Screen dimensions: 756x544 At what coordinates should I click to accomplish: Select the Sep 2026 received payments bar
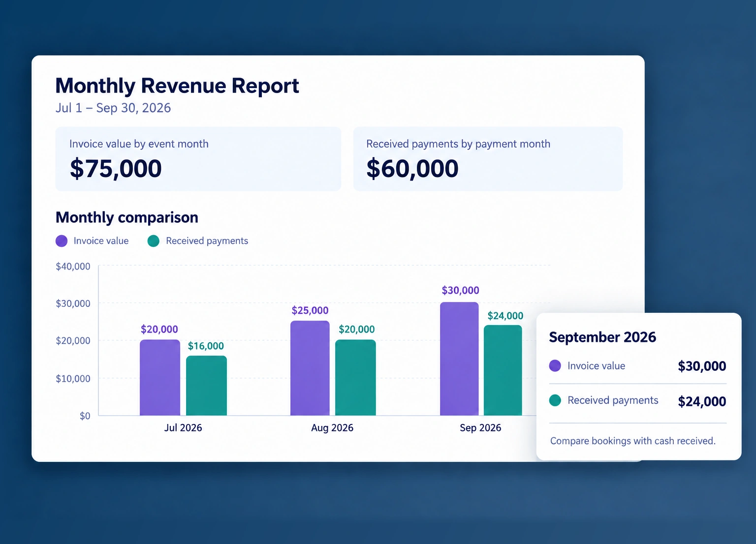click(x=503, y=370)
